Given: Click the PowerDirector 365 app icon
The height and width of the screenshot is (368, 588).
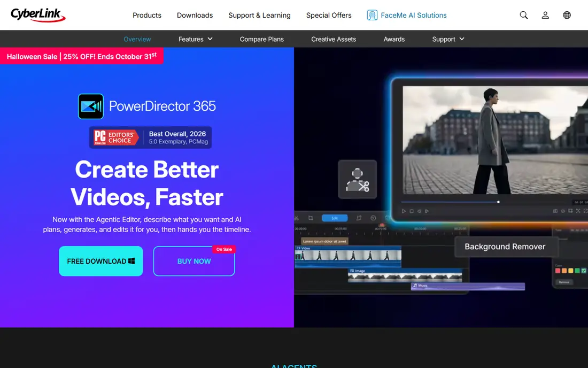Looking at the screenshot, I should pyautogui.click(x=91, y=106).
